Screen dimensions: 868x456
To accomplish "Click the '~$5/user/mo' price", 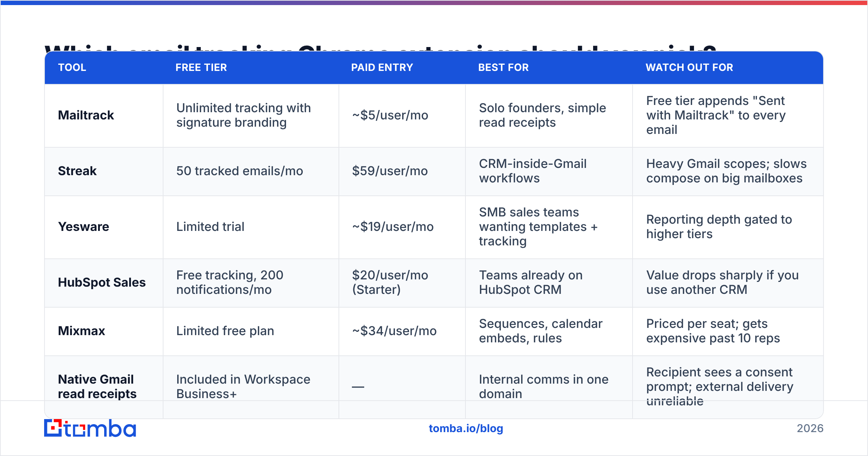I will [390, 115].
